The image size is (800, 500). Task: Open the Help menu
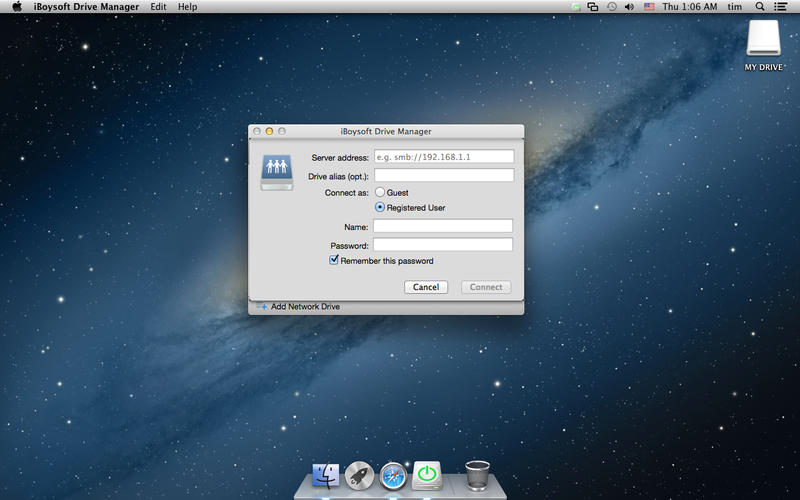click(x=187, y=7)
